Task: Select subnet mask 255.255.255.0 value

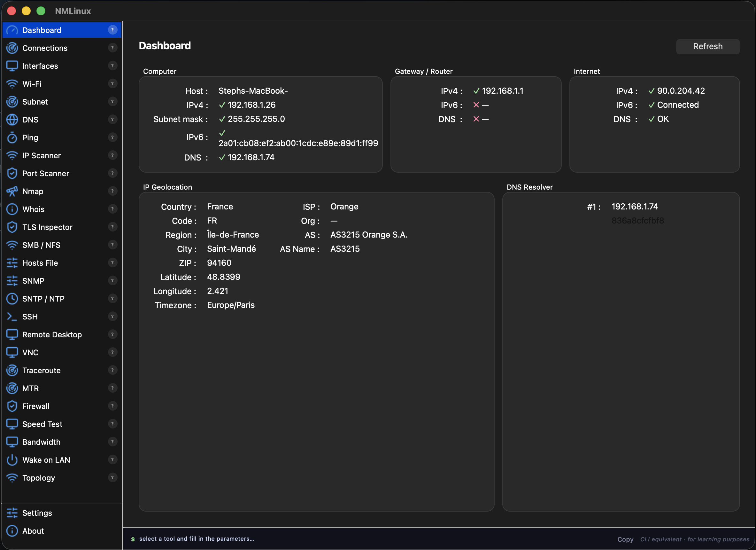Action: [x=256, y=119]
